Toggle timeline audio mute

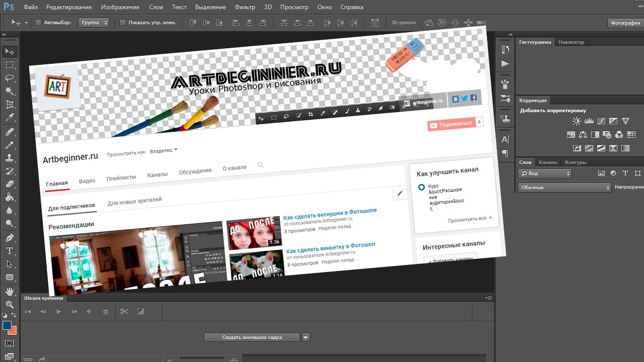pyautogui.click(x=89, y=311)
